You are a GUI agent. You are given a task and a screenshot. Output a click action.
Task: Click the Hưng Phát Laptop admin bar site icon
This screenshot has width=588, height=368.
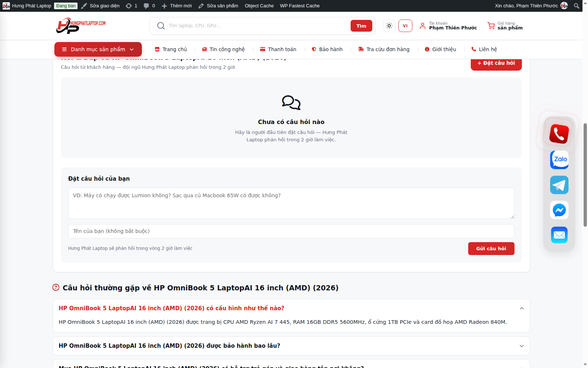pos(6,6)
